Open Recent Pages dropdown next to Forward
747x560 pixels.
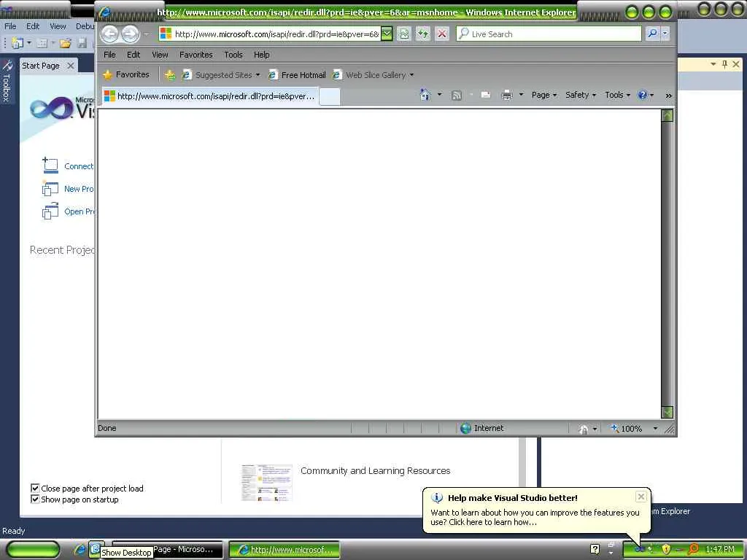pyautogui.click(x=146, y=34)
